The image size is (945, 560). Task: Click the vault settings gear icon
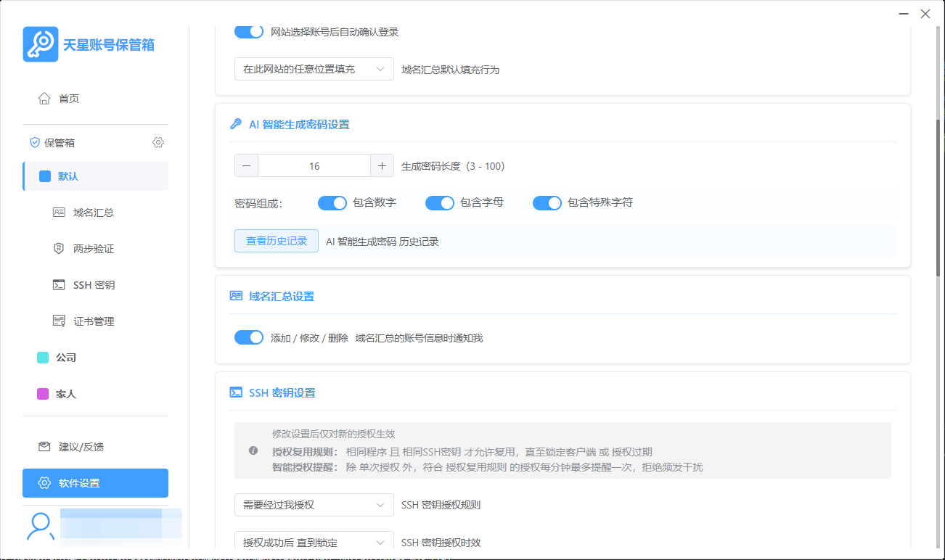(158, 142)
